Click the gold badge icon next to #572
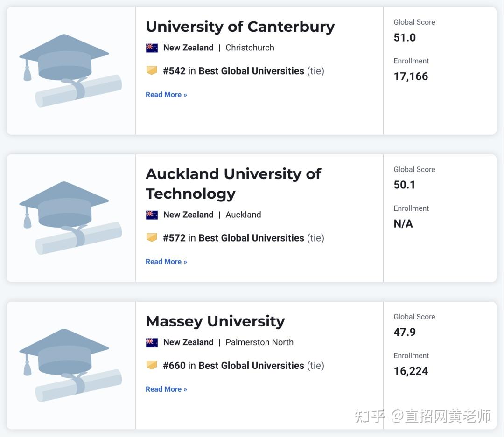The image size is (504, 437). (152, 237)
